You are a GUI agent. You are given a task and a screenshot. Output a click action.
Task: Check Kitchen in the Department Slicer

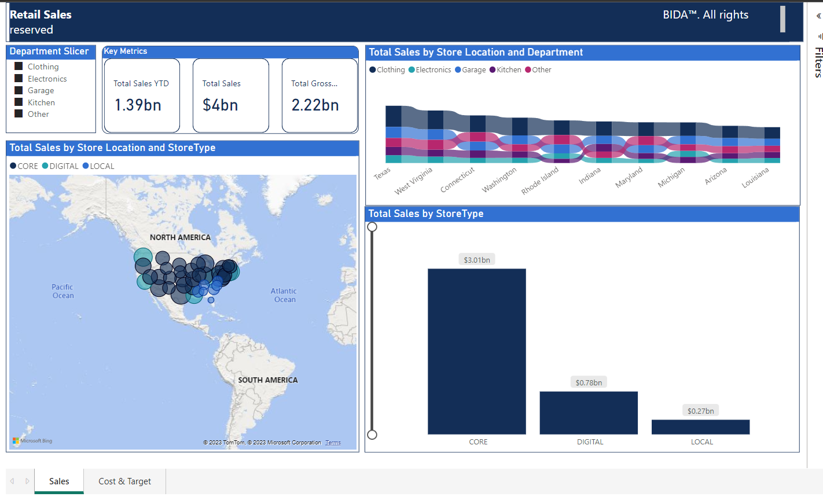click(x=18, y=102)
